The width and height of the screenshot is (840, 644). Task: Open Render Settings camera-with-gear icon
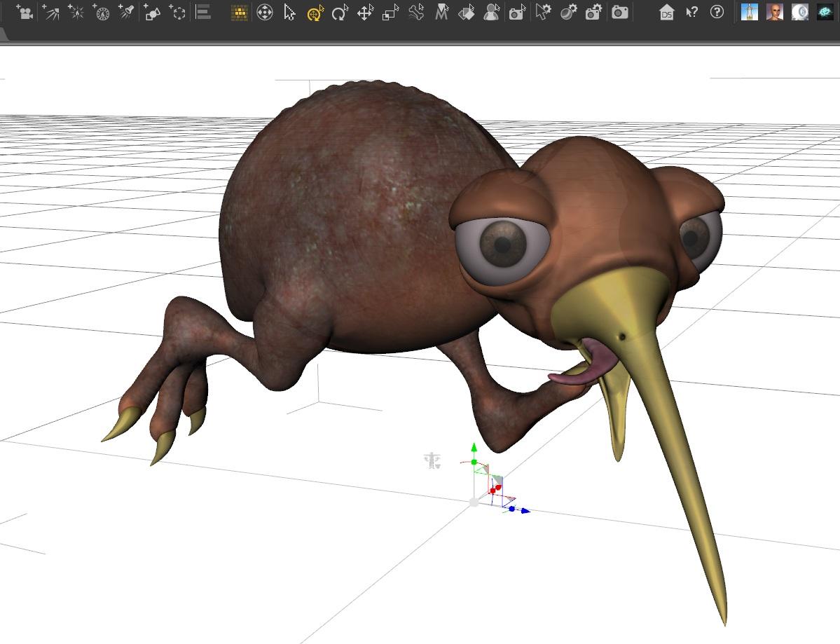pos(593,12)
